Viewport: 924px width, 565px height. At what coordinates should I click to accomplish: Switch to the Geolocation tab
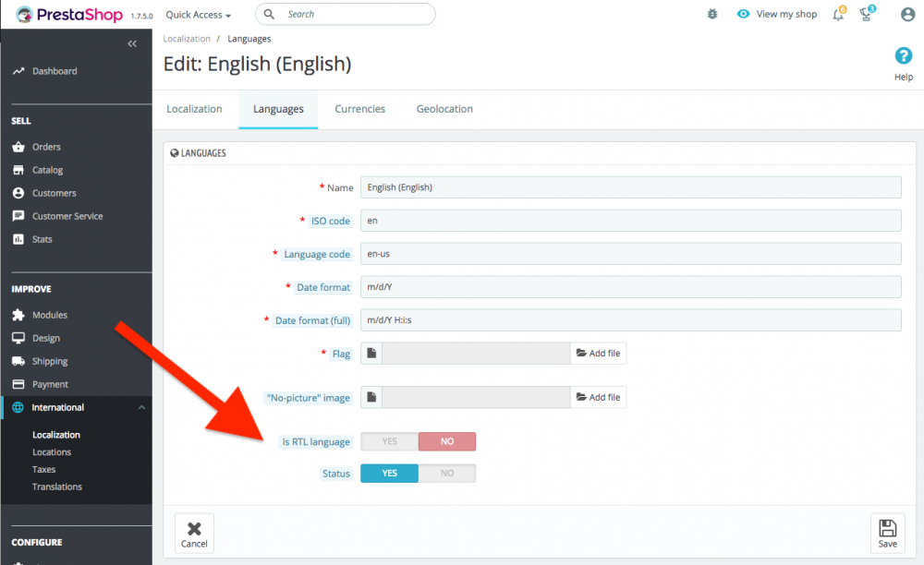pos(444,109)
